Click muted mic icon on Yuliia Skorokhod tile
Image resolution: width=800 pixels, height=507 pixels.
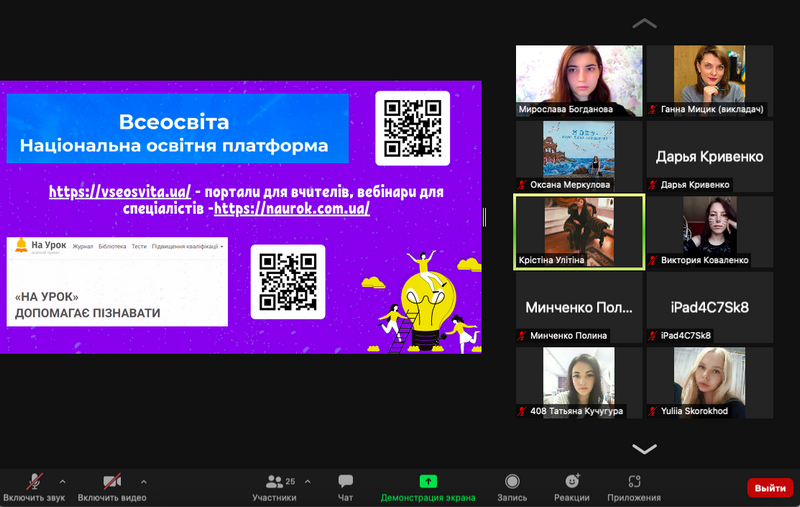(x=653, y=411)
